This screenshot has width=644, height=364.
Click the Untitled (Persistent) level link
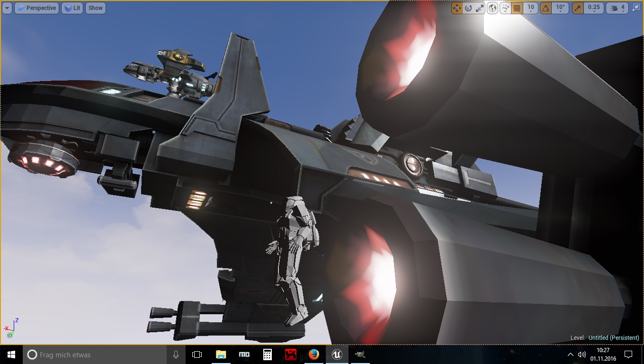coord(613,337)
